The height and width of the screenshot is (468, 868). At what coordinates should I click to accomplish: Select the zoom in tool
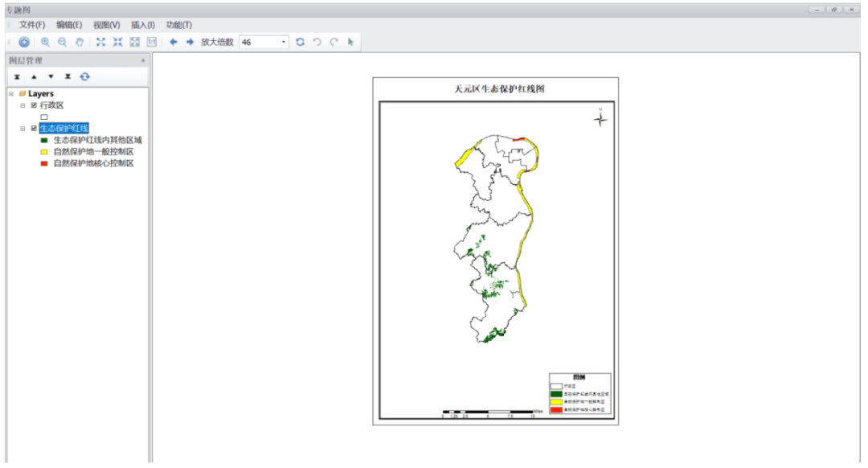[x=45, y=42]
